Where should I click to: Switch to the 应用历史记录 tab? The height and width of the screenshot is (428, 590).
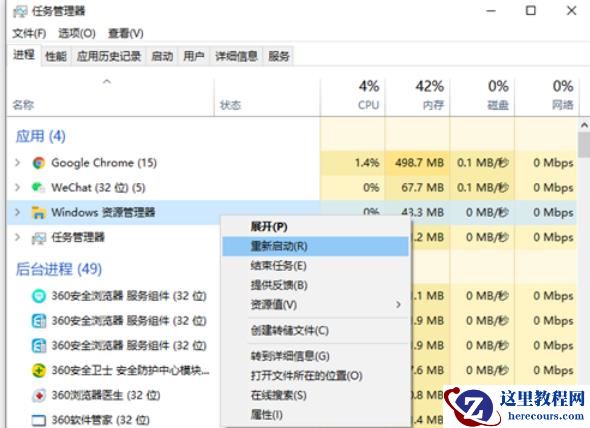(x=109, y=56)
